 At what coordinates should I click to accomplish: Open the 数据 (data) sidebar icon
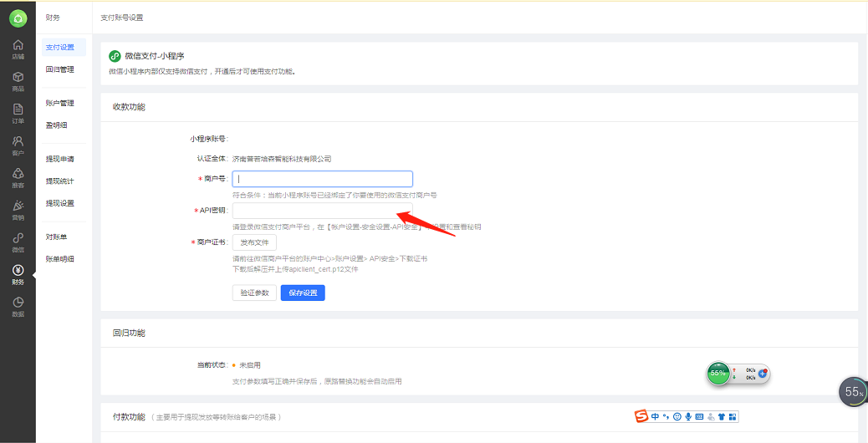click(x=18, y=307)
